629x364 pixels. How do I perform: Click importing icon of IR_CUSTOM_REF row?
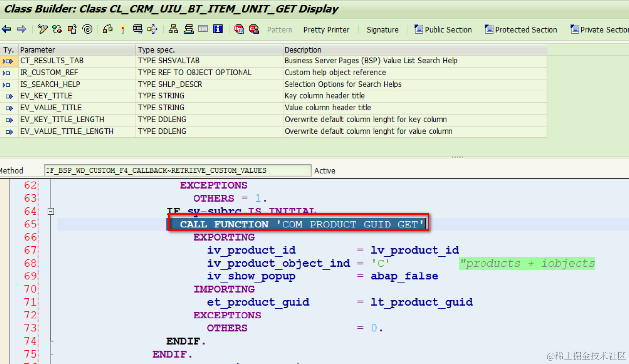(7, 73)
